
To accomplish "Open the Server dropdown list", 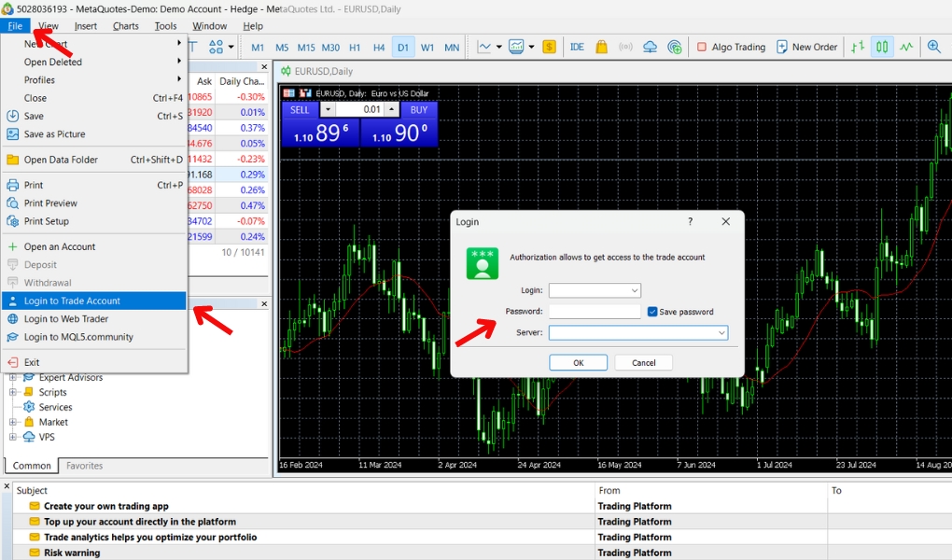I will point(721,333).
